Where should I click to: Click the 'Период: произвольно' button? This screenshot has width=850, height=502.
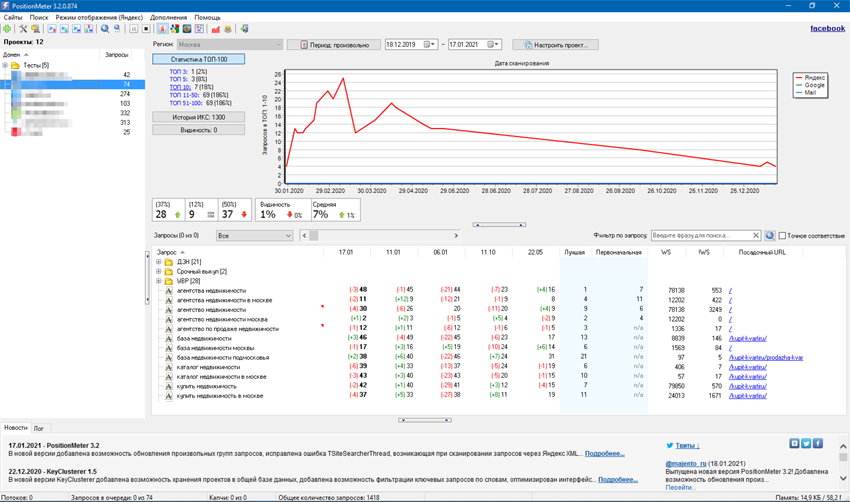click(334, 45)
